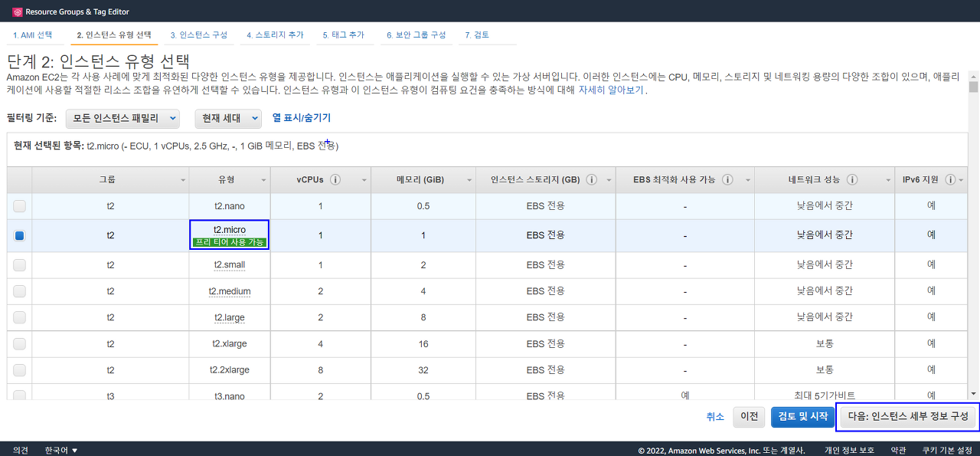The image size is (980, 456).
Task: Open EBS 최적화 column sort arrow
Action: pyautogui.click(x=747, y=180)
